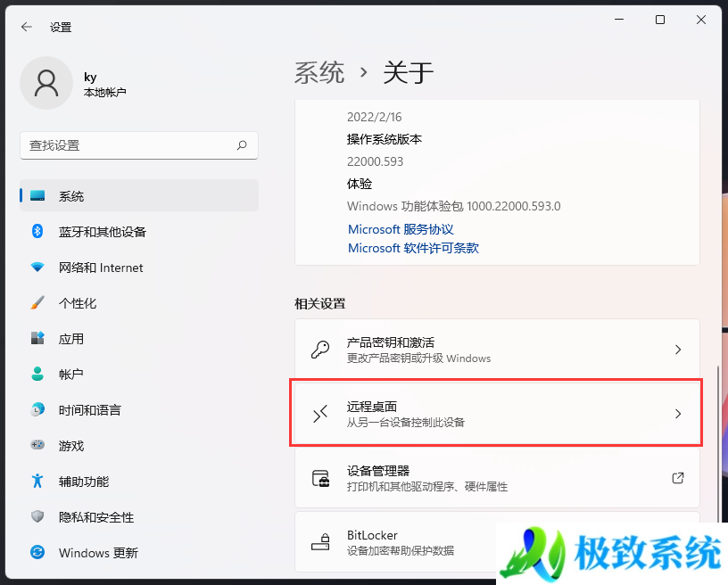Click Windows 功能体验包 version text
The width and height of the screenshot is (728, 585).
click(453, 206)
